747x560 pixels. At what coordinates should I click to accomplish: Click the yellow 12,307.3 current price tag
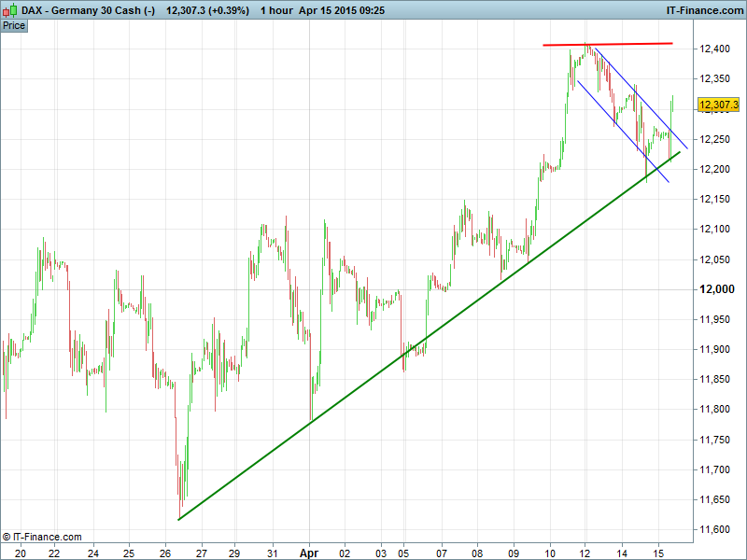(x=718, y=105)
